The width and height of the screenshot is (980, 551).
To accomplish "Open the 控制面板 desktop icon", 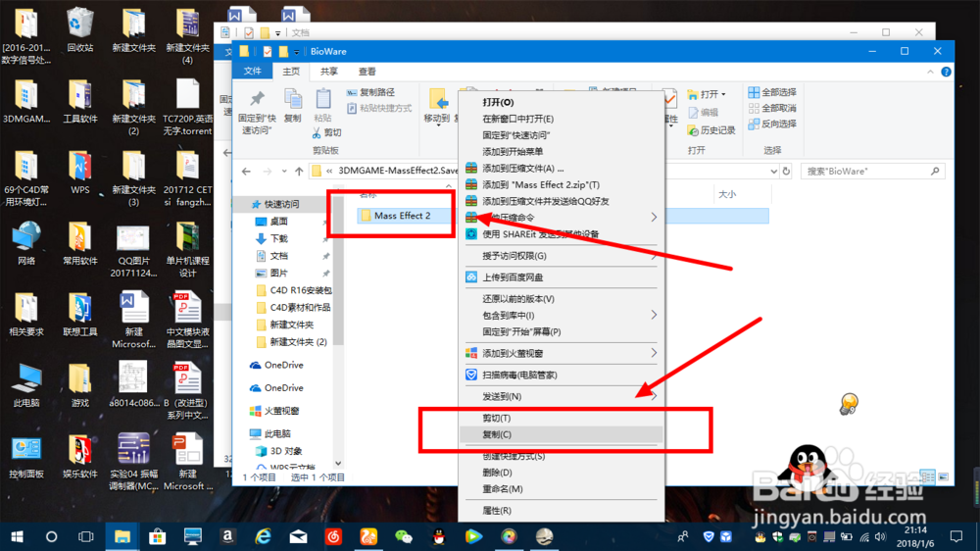I will point(26,457).
